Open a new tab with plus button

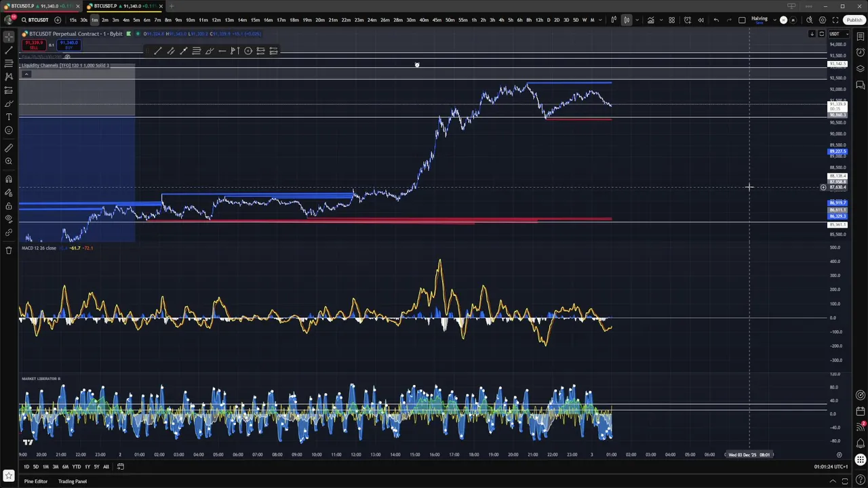tap(172, 6)
